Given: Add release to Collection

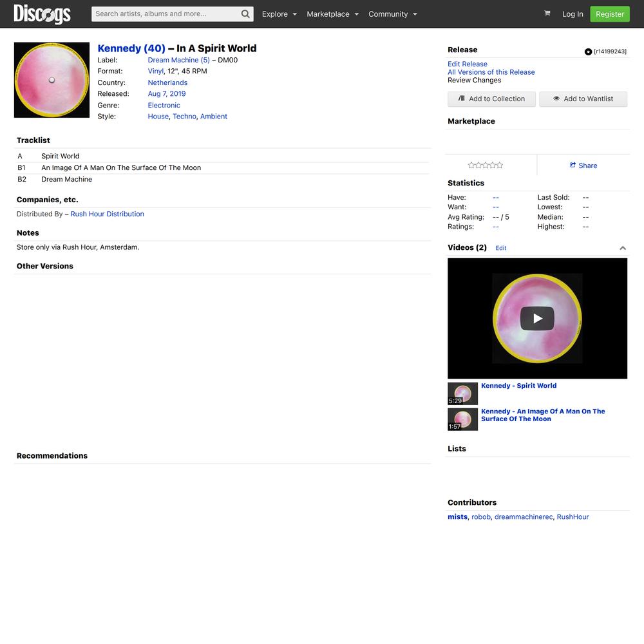Looking at the screenshot, I should 491,99.
